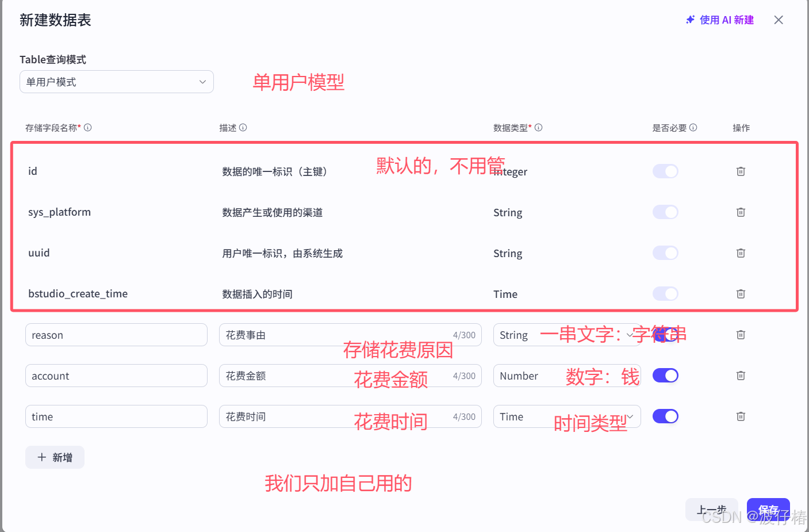Delete the account field row
809x532 pixels.
(741, 375)
